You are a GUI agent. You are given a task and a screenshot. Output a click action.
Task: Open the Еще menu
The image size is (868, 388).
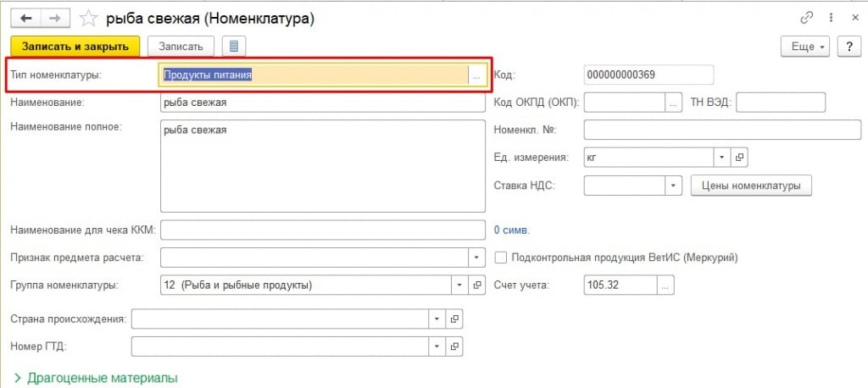(x=804, y=47)
